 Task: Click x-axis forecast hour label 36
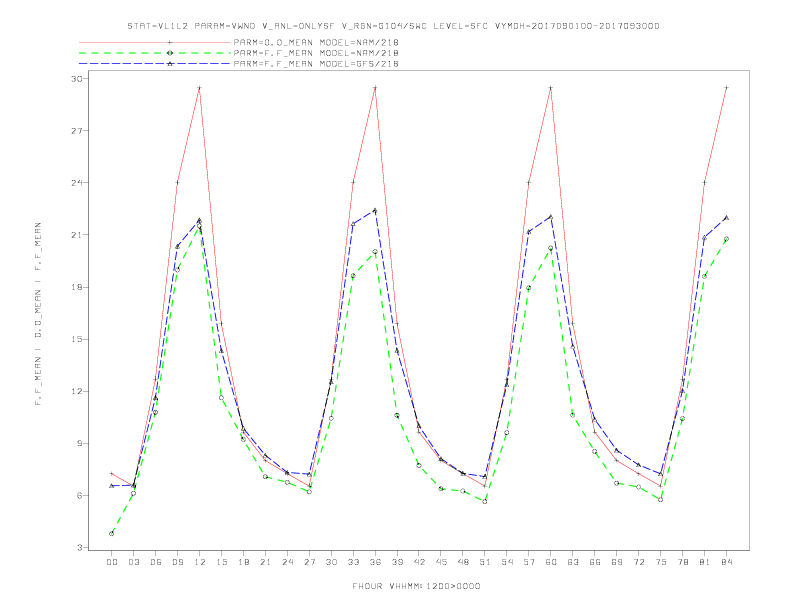375,562
